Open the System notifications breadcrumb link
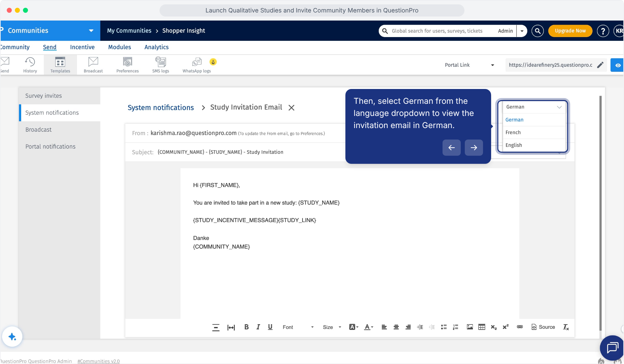 point(161,108)
